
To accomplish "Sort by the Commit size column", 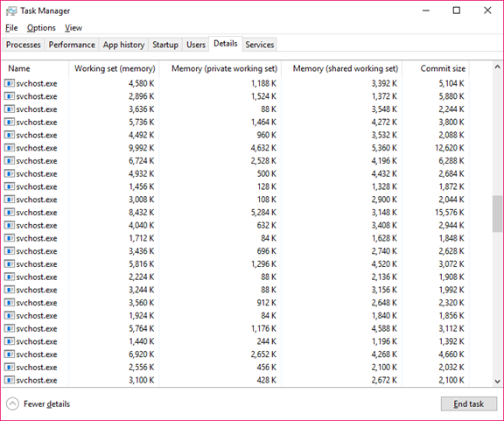I will [x=436, y=68].
